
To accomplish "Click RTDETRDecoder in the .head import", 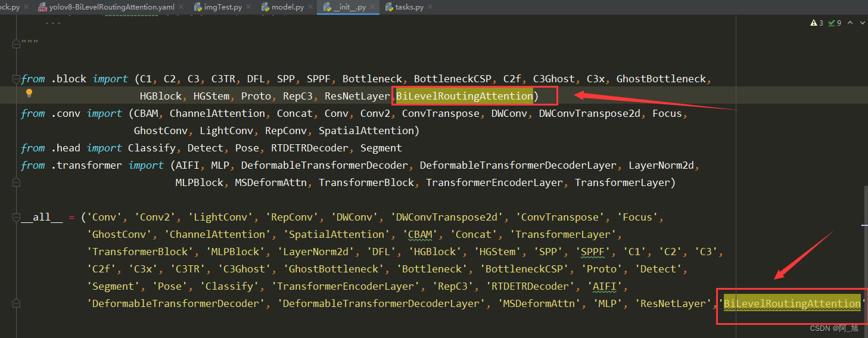I will pyautogui.click(x=310, y=148).
